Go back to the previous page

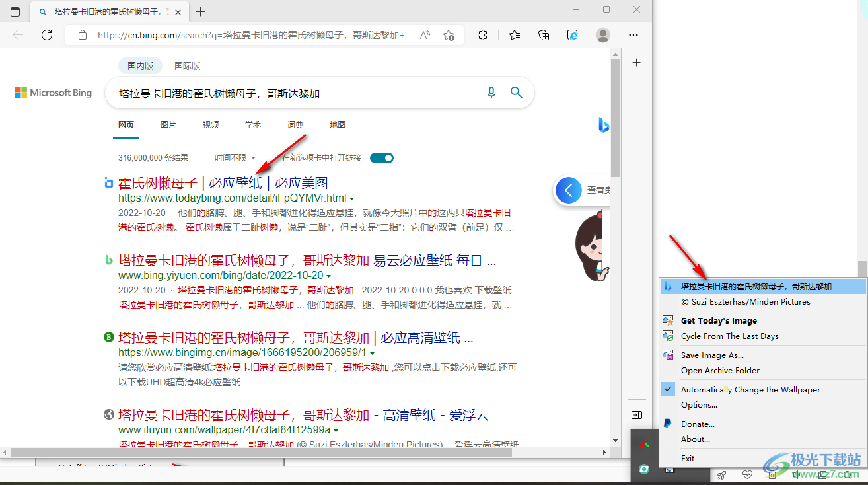point(18,35)
